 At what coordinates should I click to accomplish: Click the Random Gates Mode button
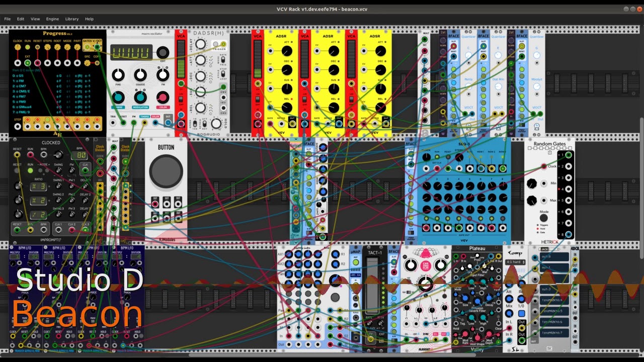(543, 219)
